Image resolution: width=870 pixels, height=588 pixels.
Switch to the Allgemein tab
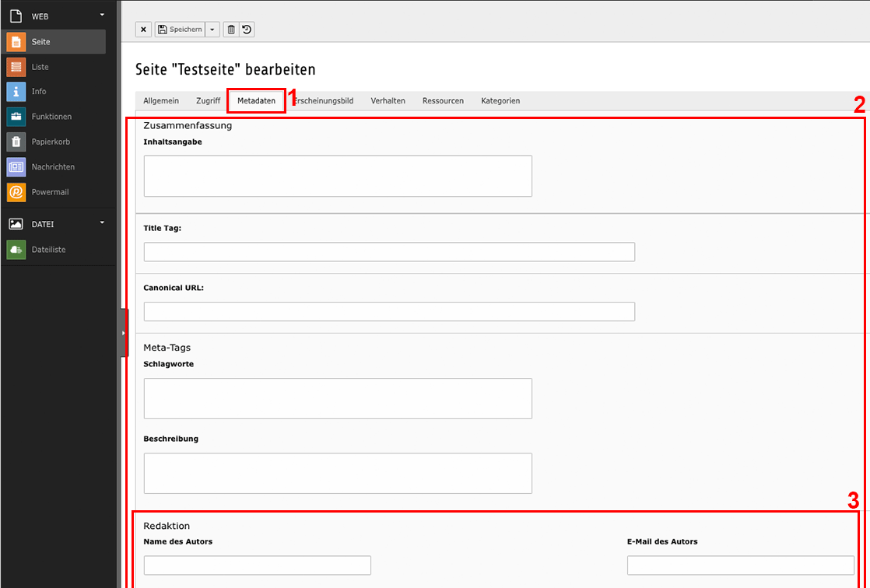[x=161, y=100]
